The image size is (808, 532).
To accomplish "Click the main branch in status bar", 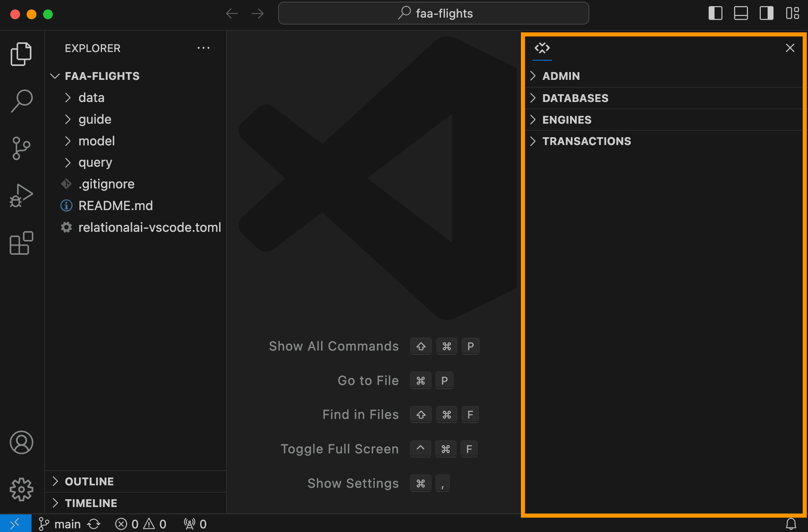I will pos(59,524).
